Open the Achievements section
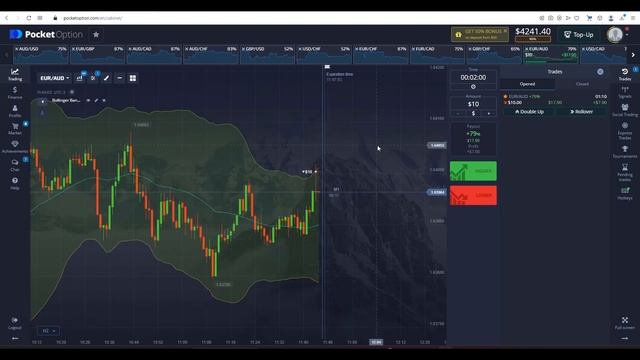 click(15, 147)
